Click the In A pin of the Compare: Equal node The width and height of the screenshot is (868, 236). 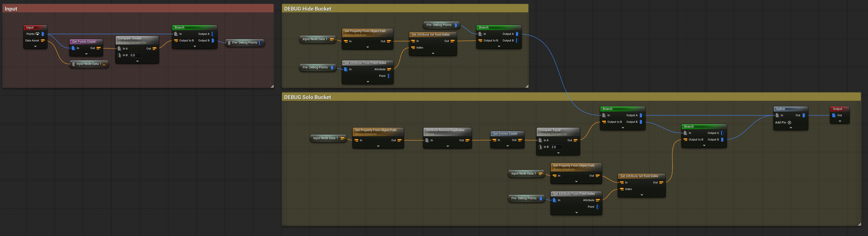click(540, 140)
